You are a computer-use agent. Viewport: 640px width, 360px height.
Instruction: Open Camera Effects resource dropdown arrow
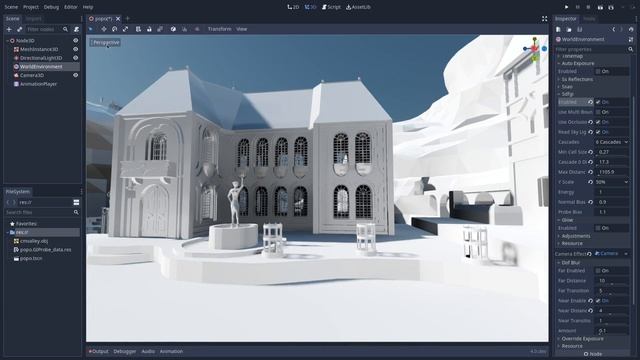tap(626, 254)
